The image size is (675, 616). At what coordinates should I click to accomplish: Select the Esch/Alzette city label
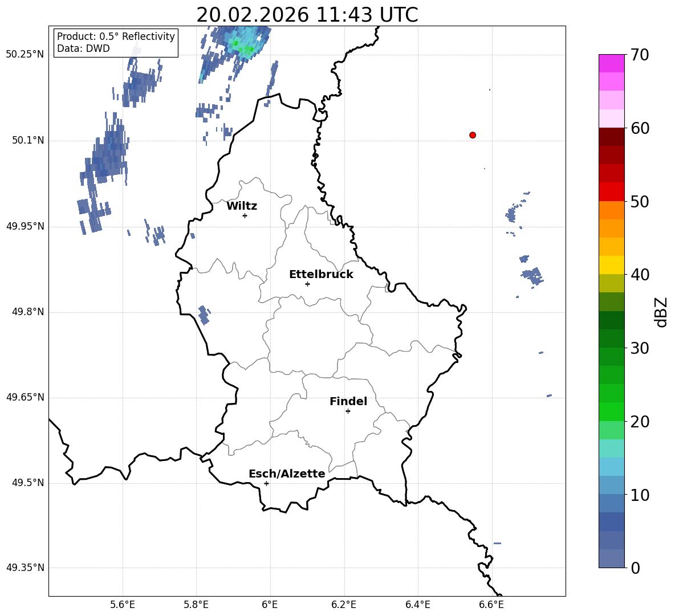click(287, 474)
